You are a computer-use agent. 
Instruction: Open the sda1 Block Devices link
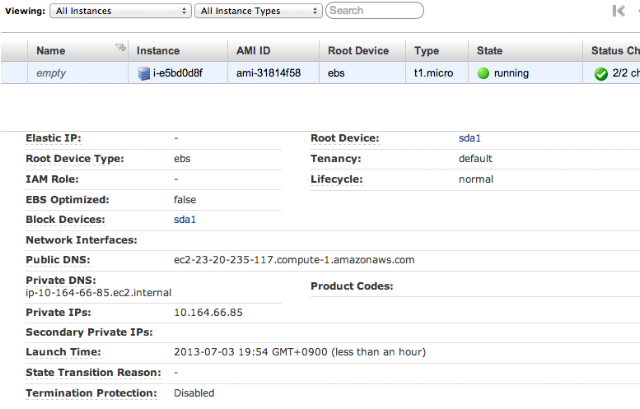pyautogui.click(x=185, y=220)
